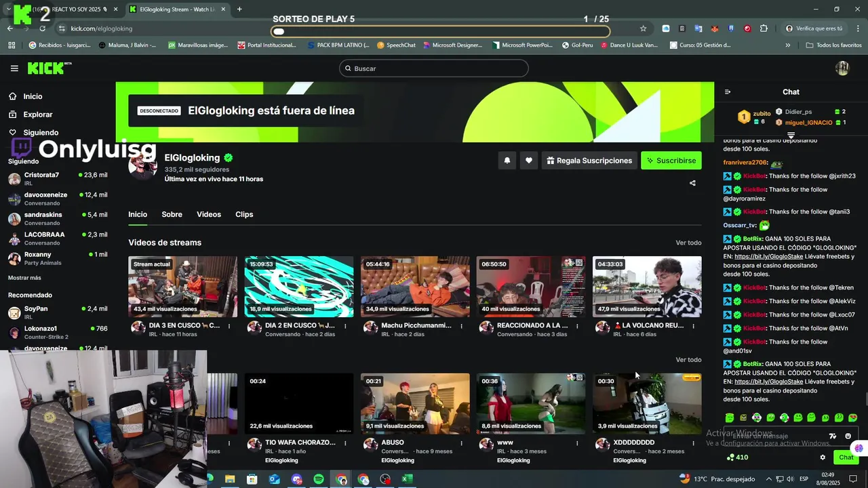This screenshot has width=868, height=488.
Task: Open the ABUSO clip thumbnail
Action: click(x=415, y=404)
